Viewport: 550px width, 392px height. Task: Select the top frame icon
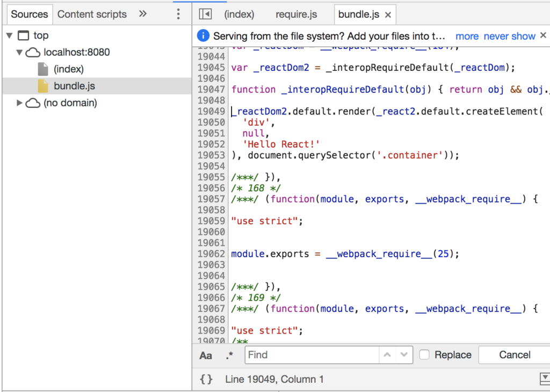[x=23, y=35]
